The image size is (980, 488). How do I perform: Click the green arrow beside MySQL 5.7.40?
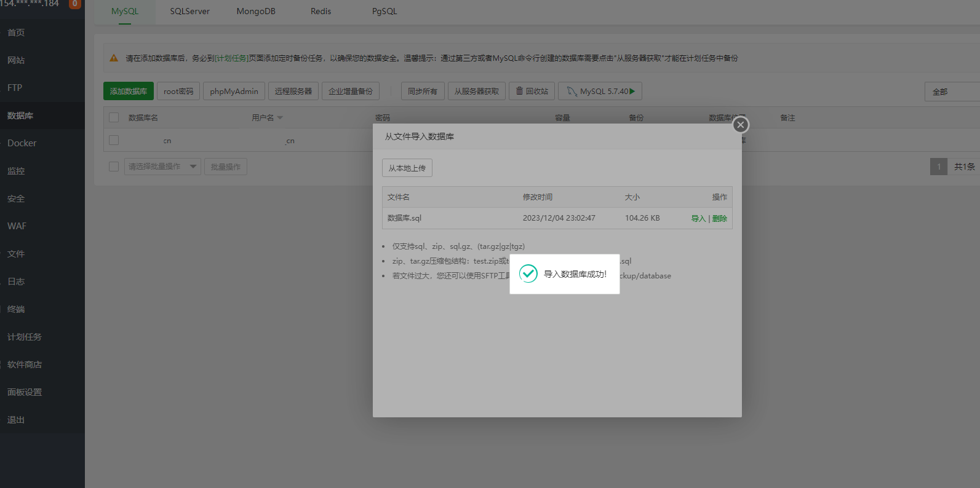632,91
